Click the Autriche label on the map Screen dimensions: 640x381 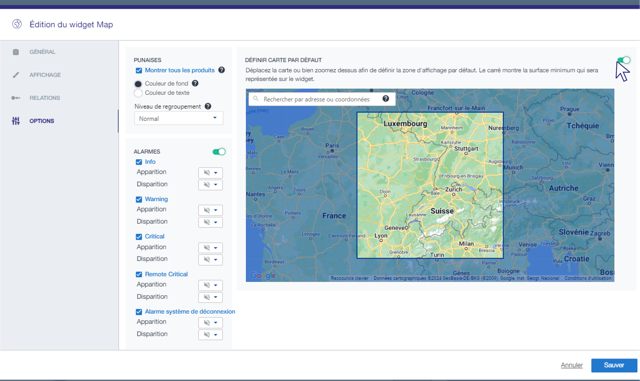pos(563,188)
